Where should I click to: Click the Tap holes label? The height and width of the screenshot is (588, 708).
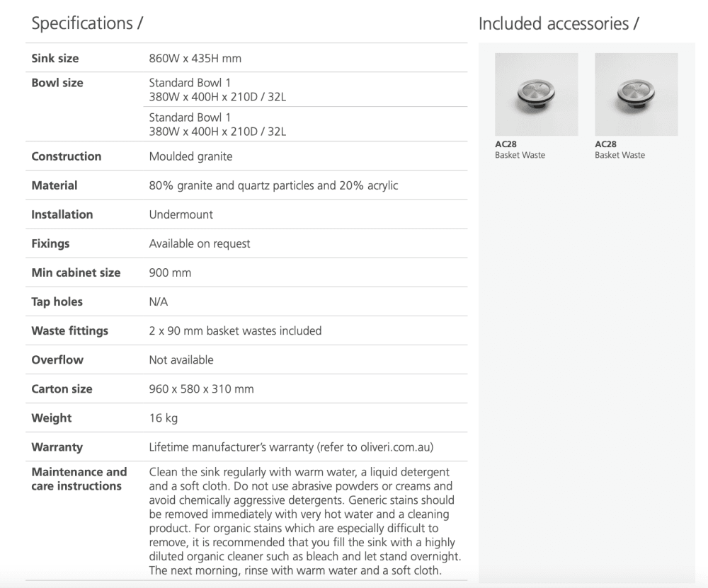(57, 301)
